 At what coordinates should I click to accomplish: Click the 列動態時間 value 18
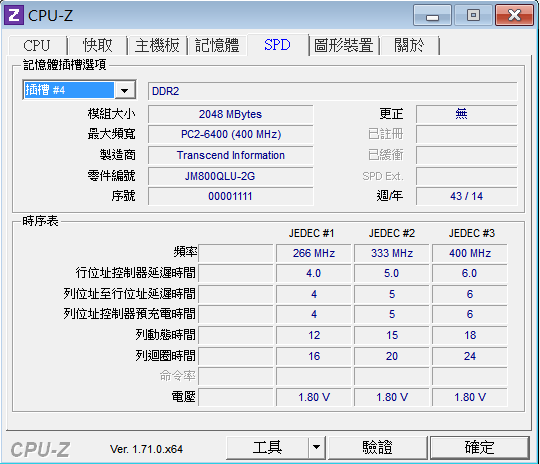[470, 335]
